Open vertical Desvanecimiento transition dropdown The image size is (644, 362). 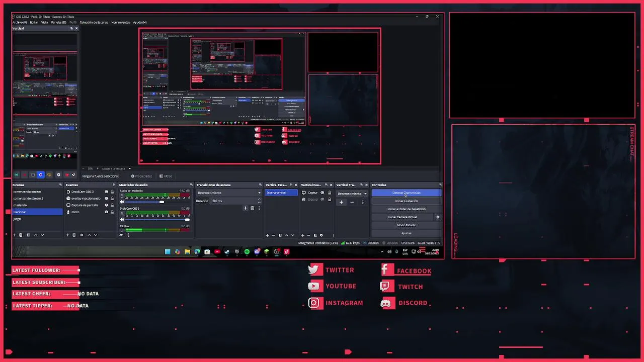tap(352, 194)
